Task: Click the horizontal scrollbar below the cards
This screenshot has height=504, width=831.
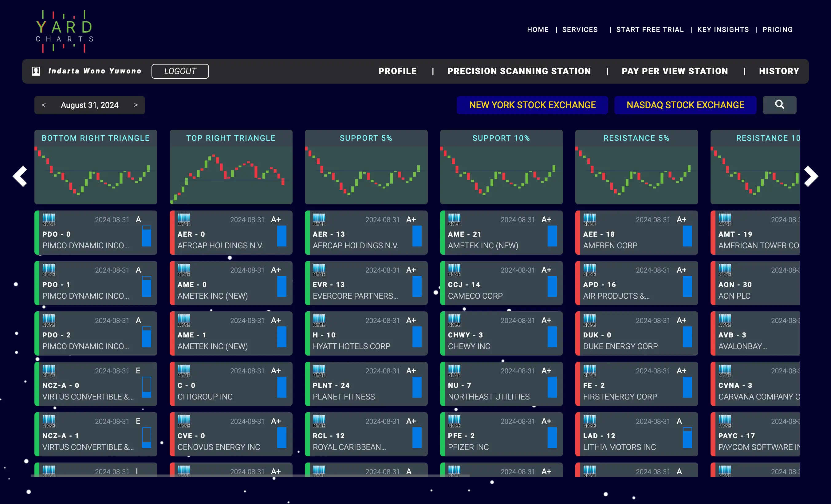Action: pos(250,475)
